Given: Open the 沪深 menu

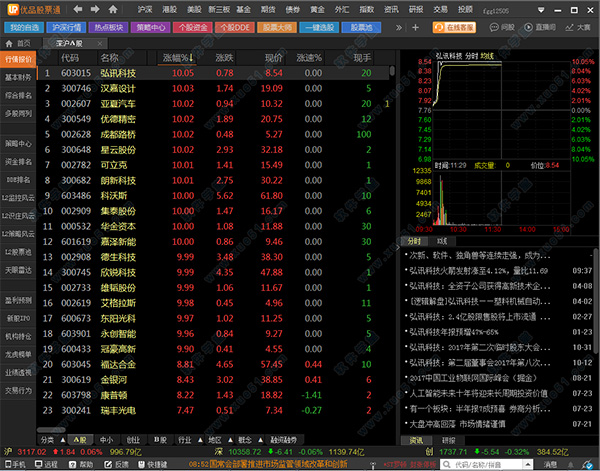Looking at the screenshot, I should click(x=145, y=10).
